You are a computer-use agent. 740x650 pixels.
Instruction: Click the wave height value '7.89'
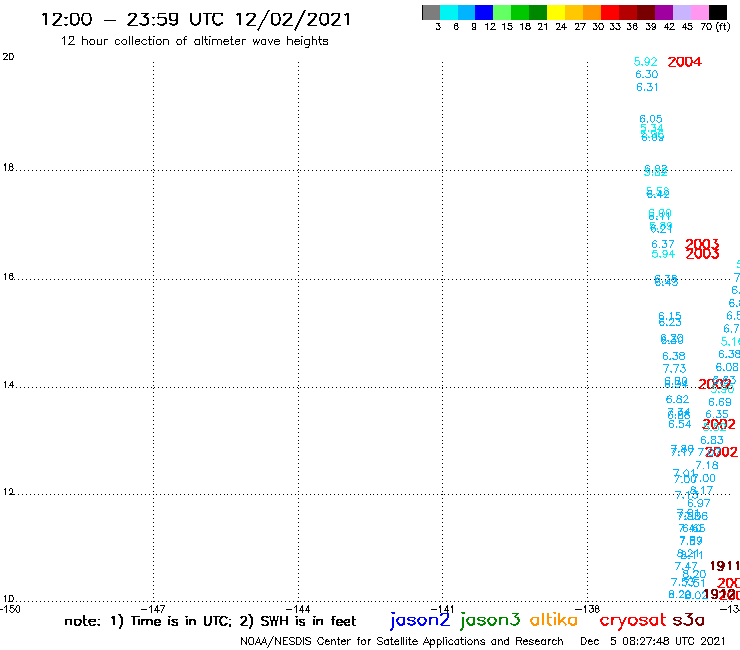tap(691, 540)
